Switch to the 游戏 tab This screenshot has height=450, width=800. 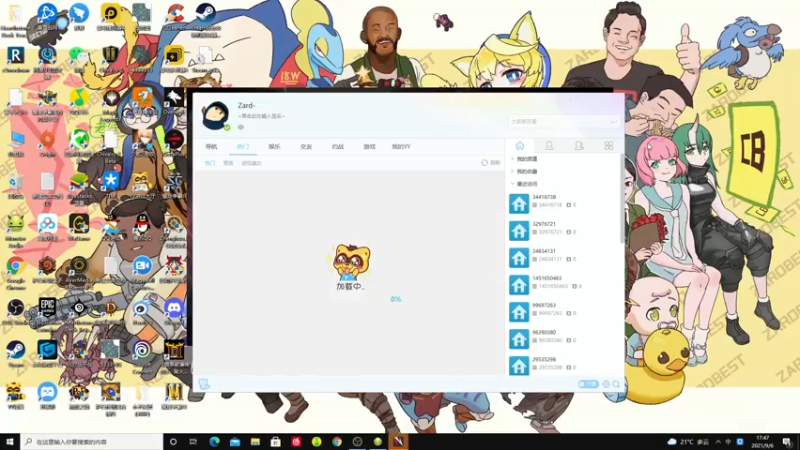369,147
